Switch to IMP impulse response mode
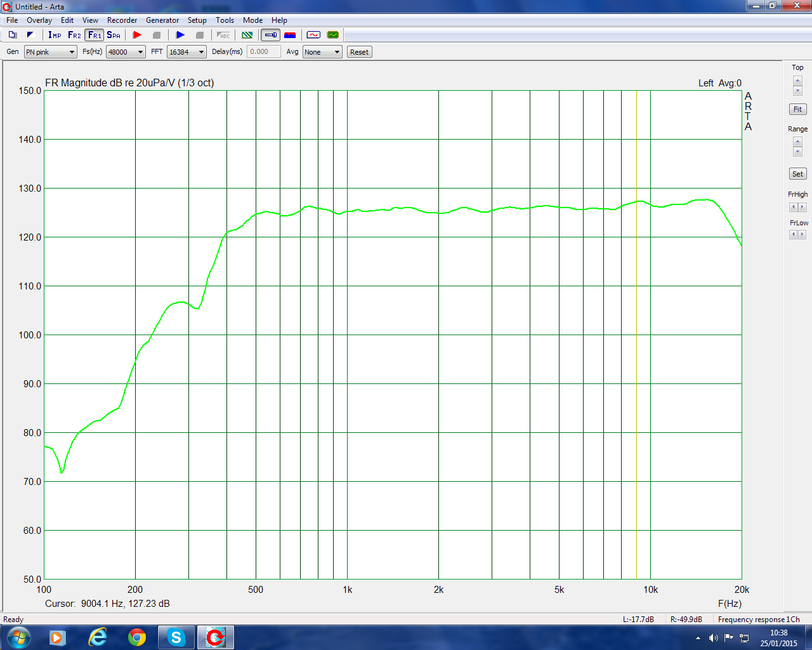Viewport: 812px width, 650px height. pyautogui.click(x=55, y=35)
